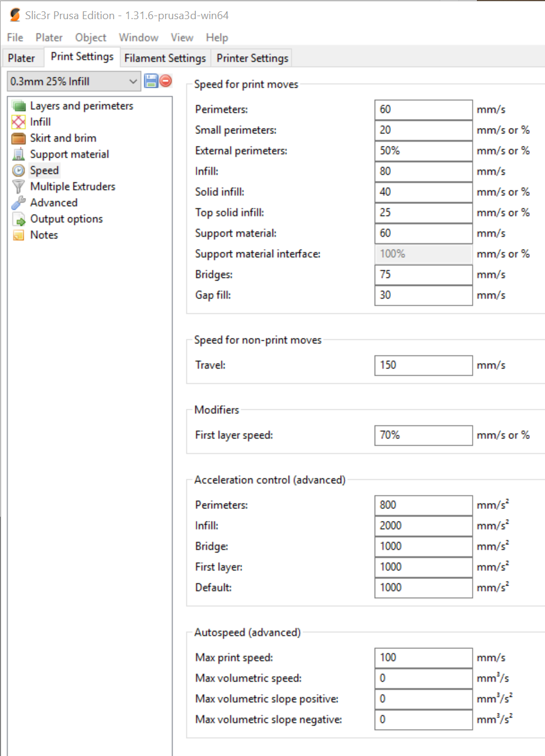Screen dimensions: 545x756
Task: Click the Travel speed field showing 150
Action: (x=424, y=365)
